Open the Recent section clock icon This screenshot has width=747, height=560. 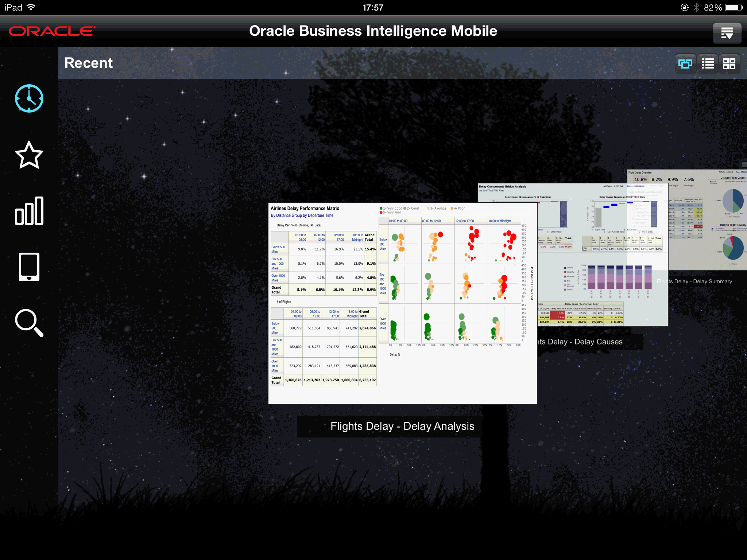(29, 98)
